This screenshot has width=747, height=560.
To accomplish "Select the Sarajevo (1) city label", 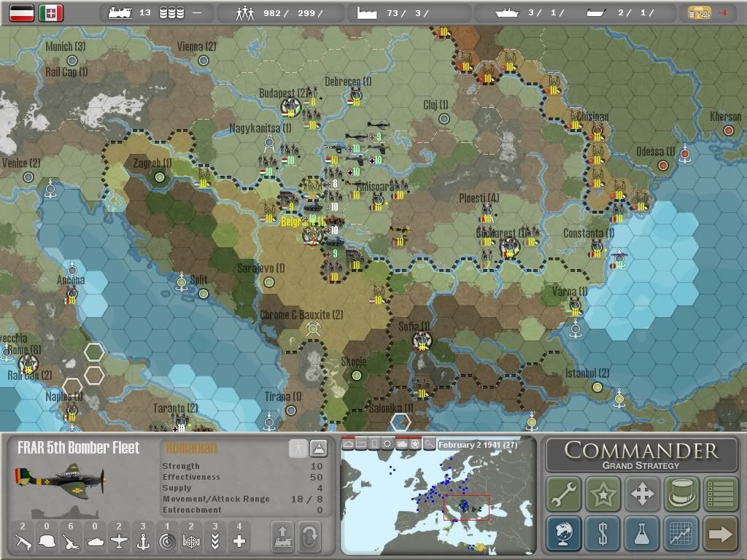I will pyautogui.click(x=261, y=268).
